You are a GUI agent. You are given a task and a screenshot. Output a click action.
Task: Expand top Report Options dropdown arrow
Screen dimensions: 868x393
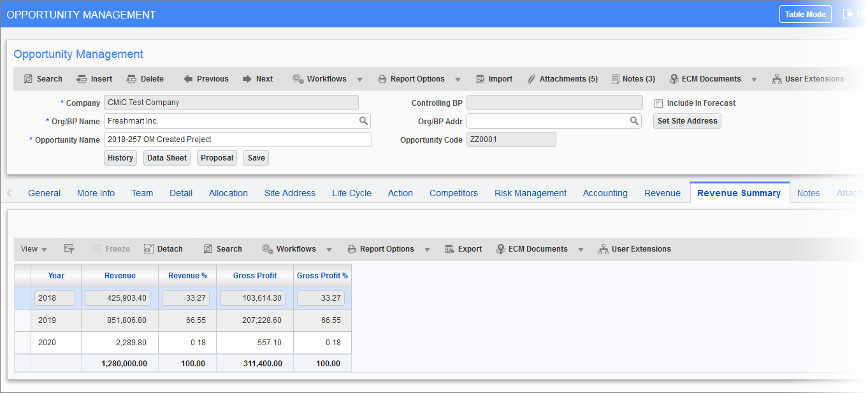(x=458, y=80)
